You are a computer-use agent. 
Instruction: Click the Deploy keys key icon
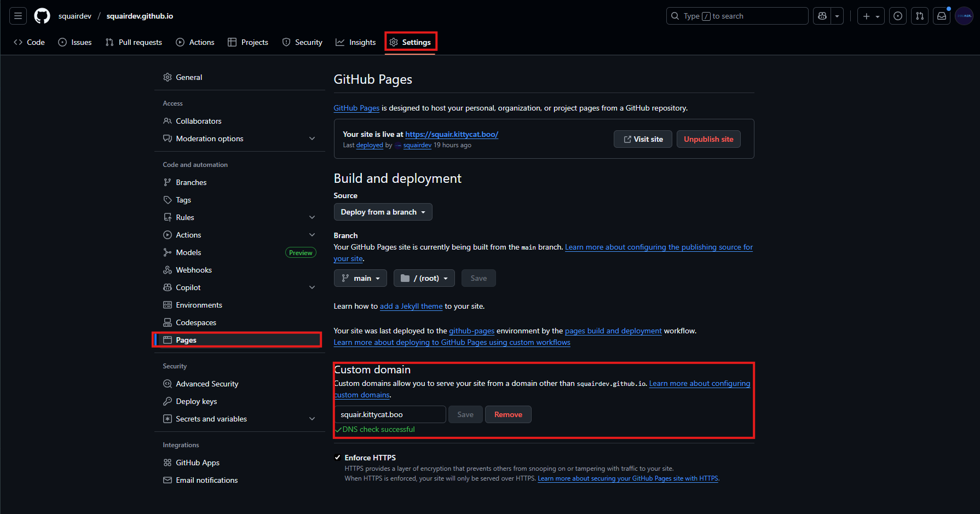(x=168, y=401)
